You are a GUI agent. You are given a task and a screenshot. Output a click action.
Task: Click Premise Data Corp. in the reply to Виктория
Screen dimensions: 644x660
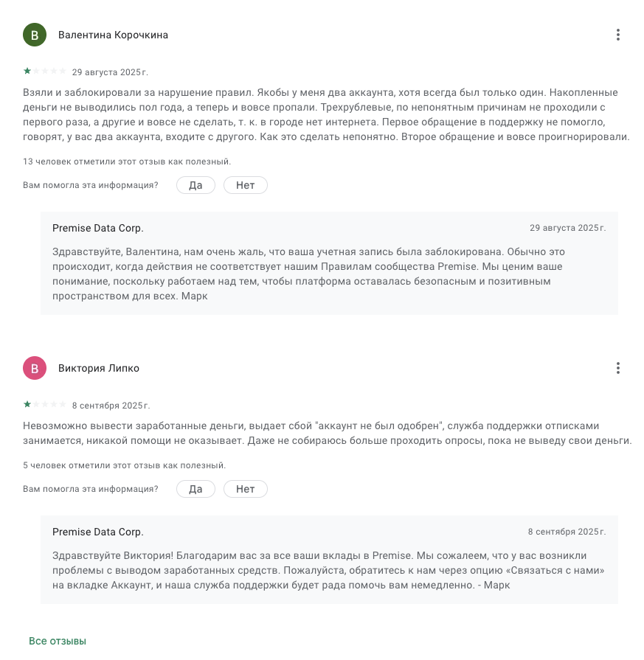coord(98,532)
